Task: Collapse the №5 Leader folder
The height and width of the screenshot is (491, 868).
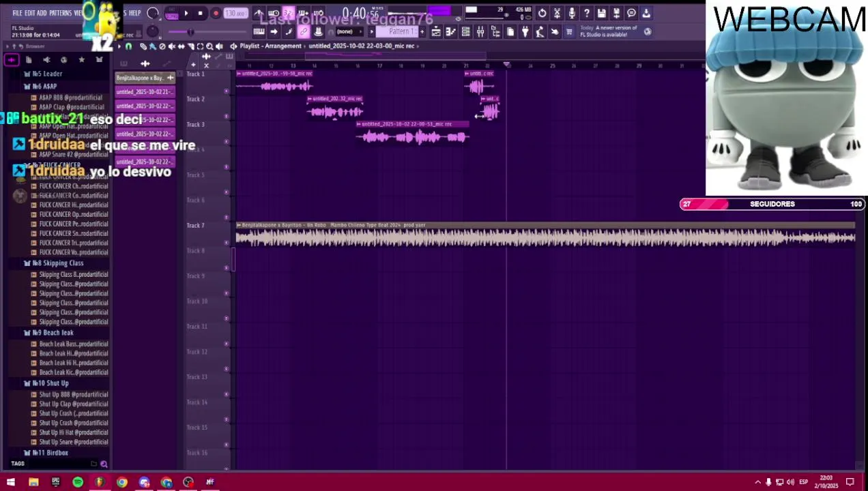Action: pos(48,73)
